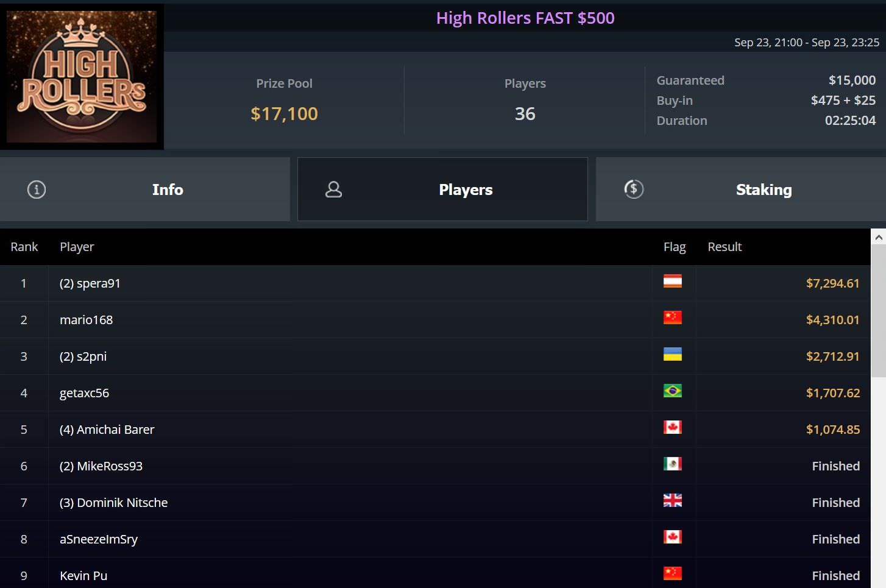Click the vertical scrollbar thumb
The image size is (886, 588).
879,311
